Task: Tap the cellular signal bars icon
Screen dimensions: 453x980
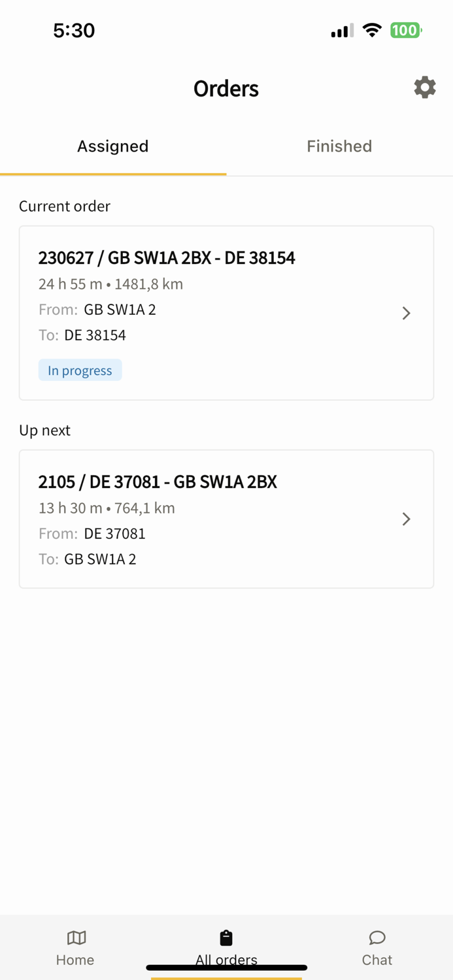Action: 341,29
